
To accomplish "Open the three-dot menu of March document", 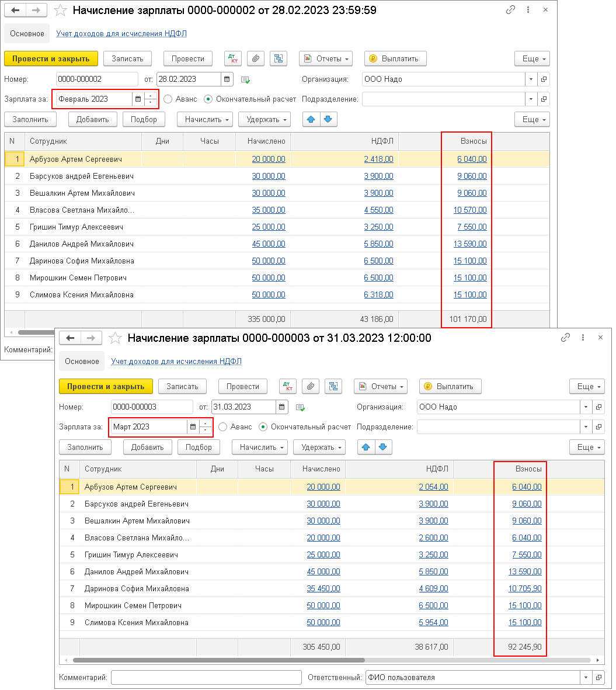I will [583, 338].
